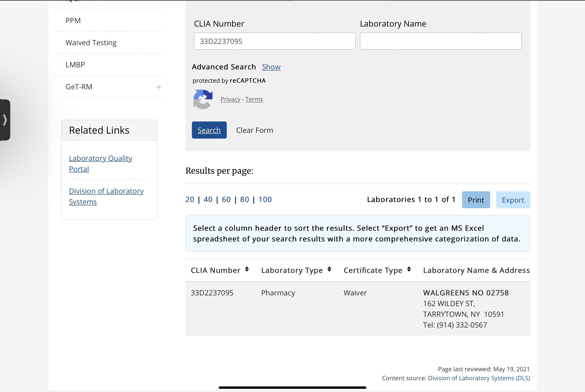585x392 pixels.
Task: Click WALGREENS NO 02758 lab name
Action: coord(466,293)
